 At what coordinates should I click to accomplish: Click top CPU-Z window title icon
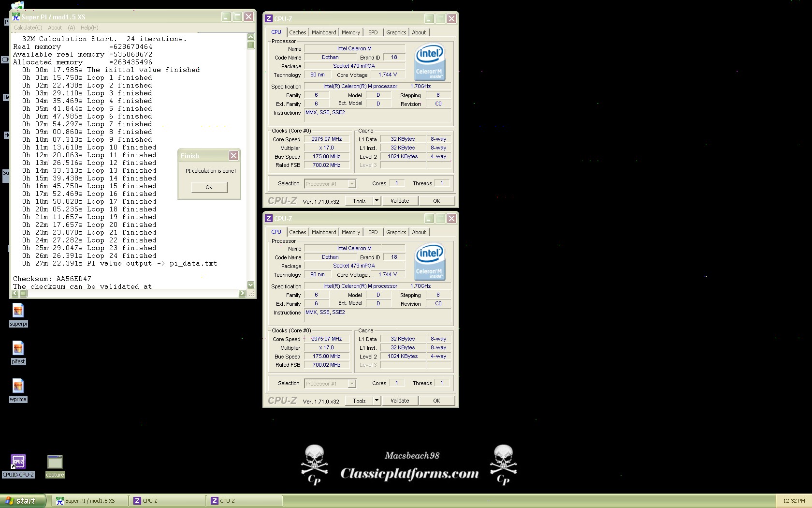click(x=269, y=18)
